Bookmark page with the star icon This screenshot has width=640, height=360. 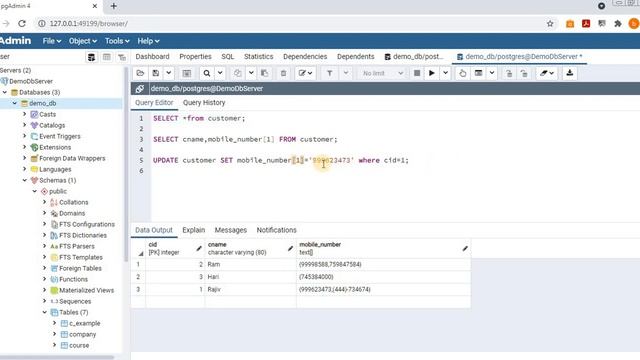point(550,24)
